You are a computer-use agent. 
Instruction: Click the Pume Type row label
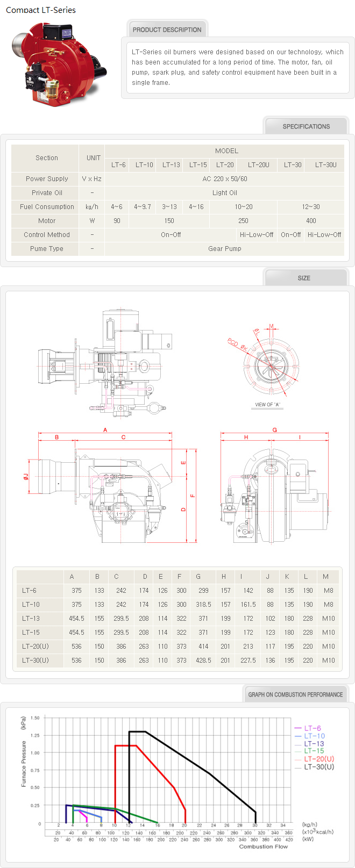click(47, 249)
